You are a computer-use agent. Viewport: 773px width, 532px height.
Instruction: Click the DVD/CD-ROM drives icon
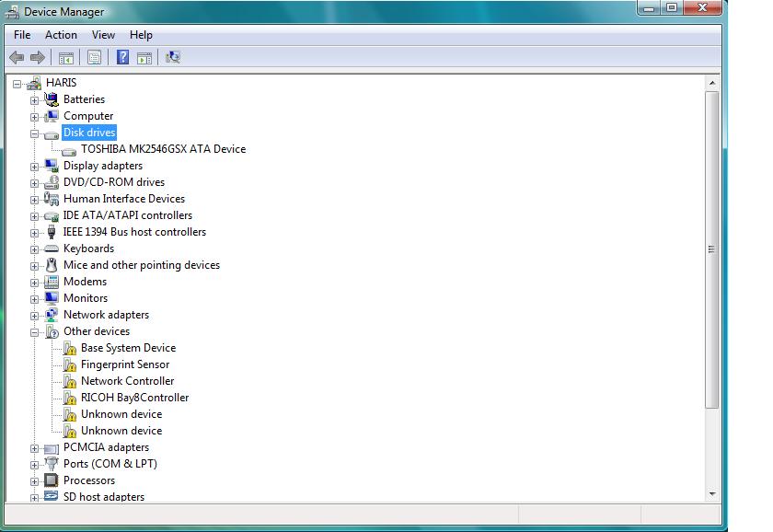coord(52,182)
